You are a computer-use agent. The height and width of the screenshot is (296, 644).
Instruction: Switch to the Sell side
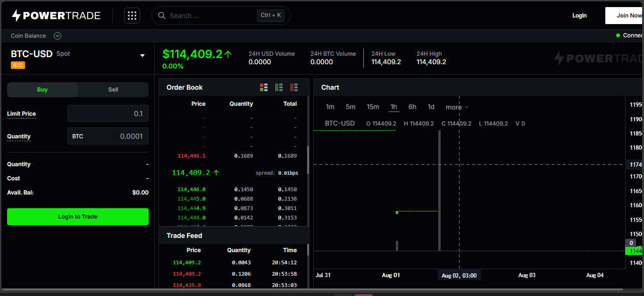point(113,90)
